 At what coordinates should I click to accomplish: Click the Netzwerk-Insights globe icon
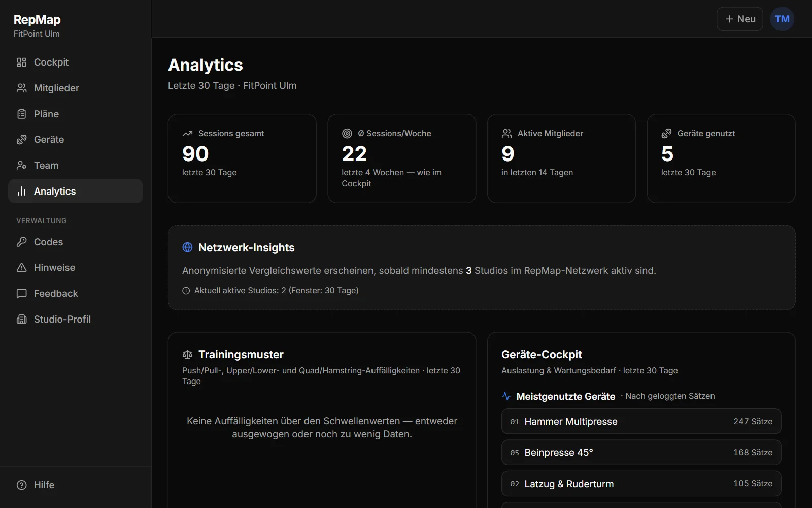tap(187, 247)
